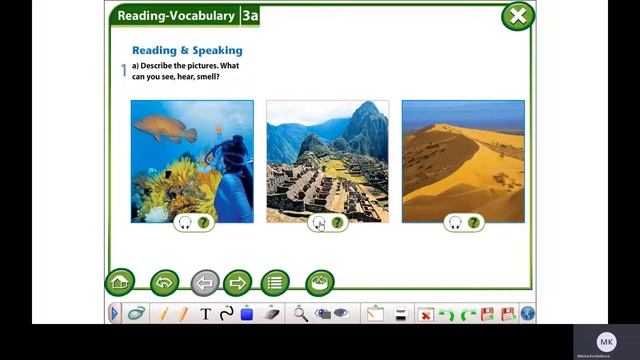Screen dimensions: 640x360
Task: Play audio for the Machu Picchu picture
Action: pos(319,223)
